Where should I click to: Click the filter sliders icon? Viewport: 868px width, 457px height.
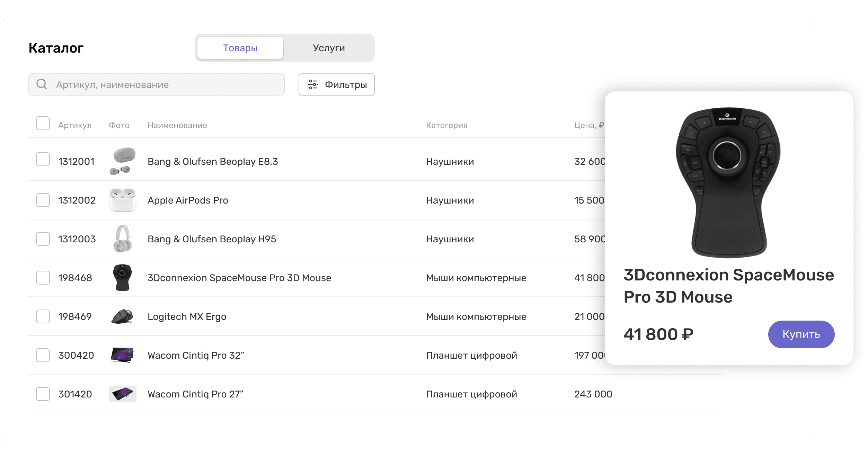(312, 84)
